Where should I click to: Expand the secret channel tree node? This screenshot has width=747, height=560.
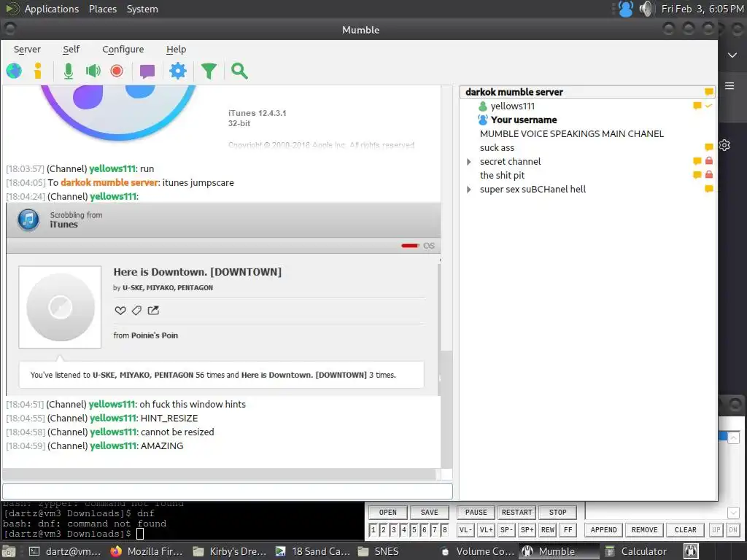click(469, 162)
